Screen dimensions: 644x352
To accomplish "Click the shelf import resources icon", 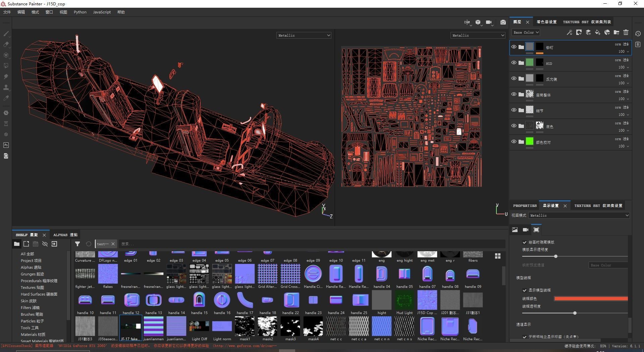I will [54, 244].
